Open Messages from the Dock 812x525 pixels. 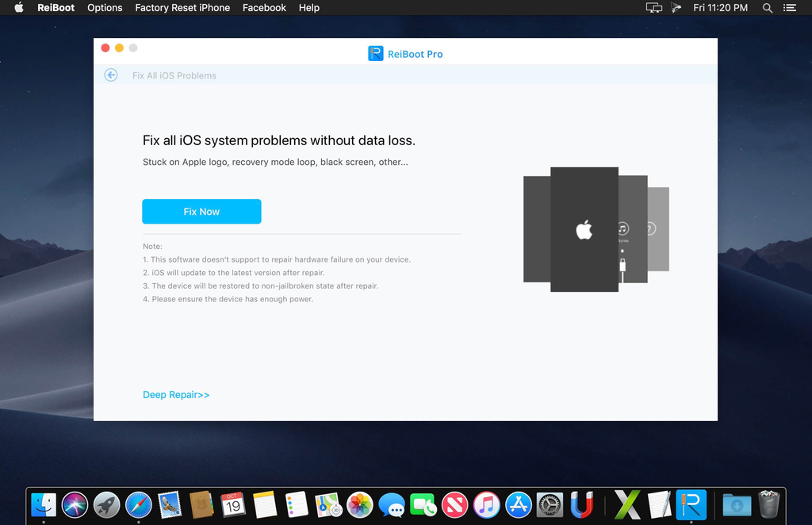click(x=392, y=504)
